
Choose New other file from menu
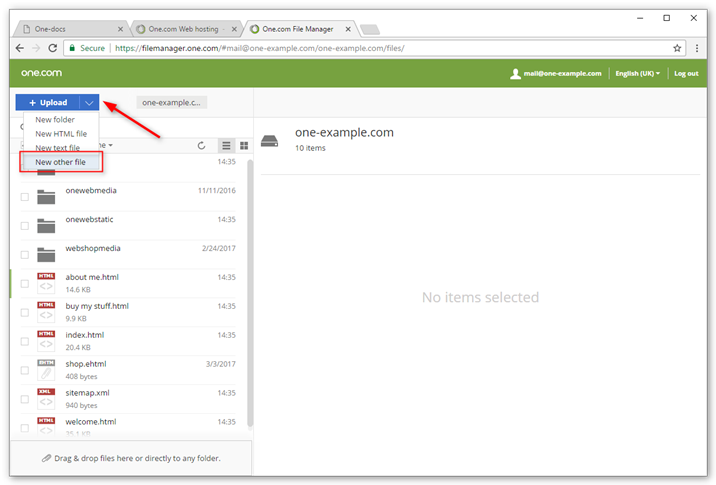point(61,162)
